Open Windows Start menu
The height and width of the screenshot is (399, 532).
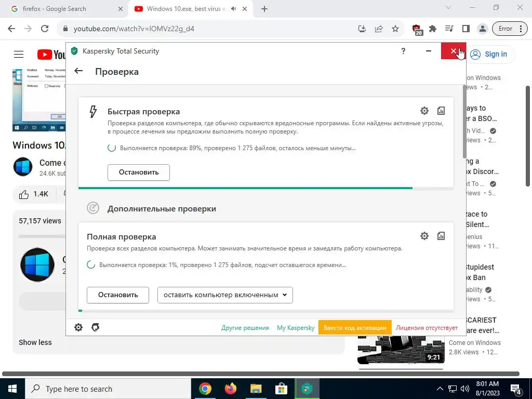point(12,389)
